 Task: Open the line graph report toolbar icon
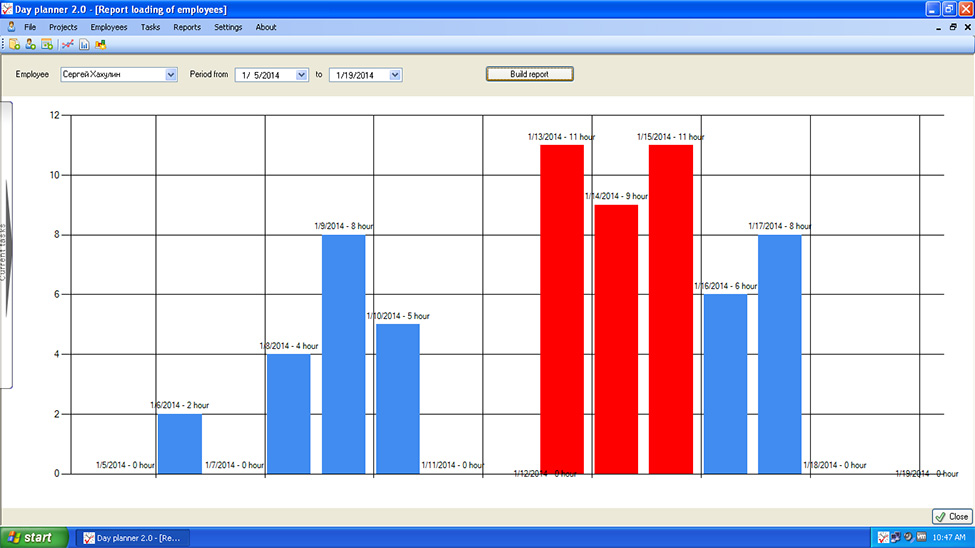coord(68,45)
